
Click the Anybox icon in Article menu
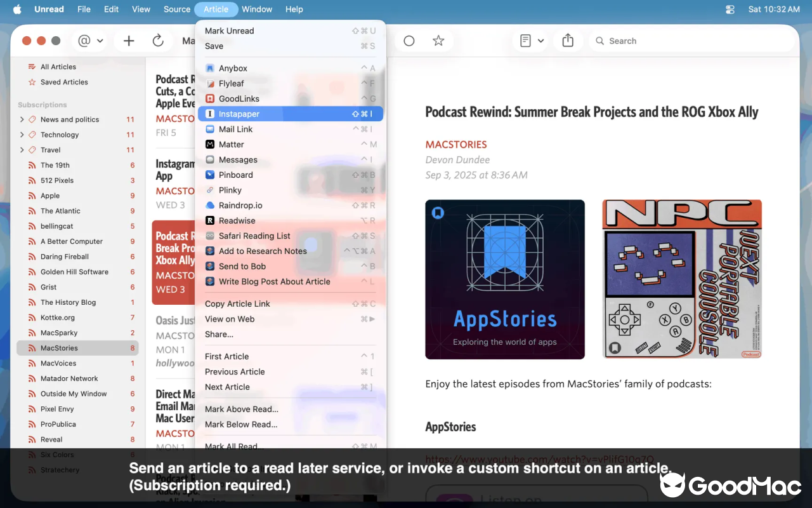click(210, 68)
